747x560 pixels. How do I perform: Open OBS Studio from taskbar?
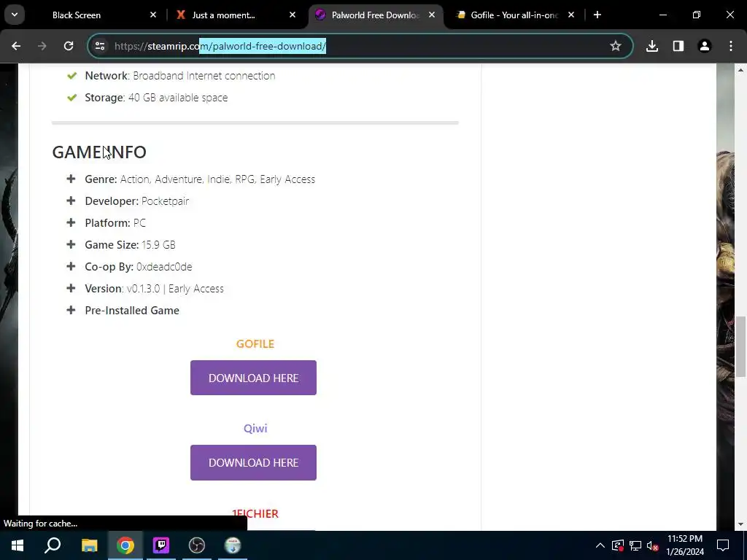197,545
